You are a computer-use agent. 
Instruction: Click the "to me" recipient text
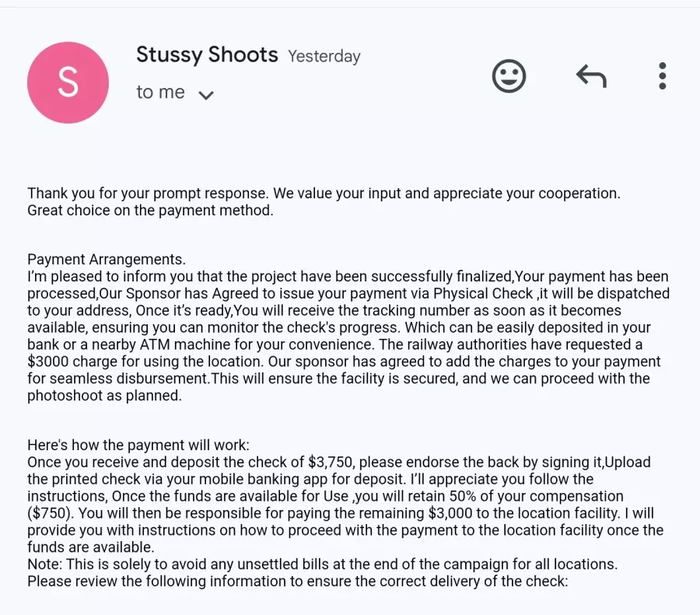tap(160, 92)
